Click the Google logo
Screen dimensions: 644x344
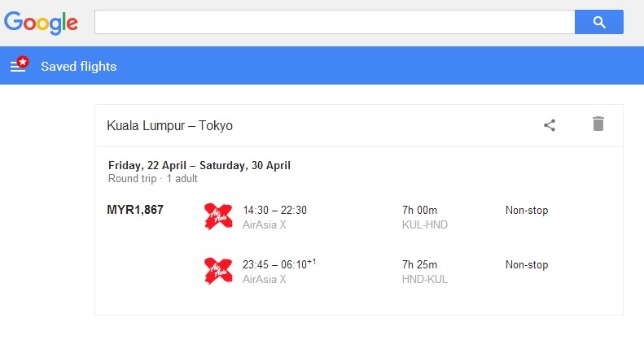coord(41,23)
